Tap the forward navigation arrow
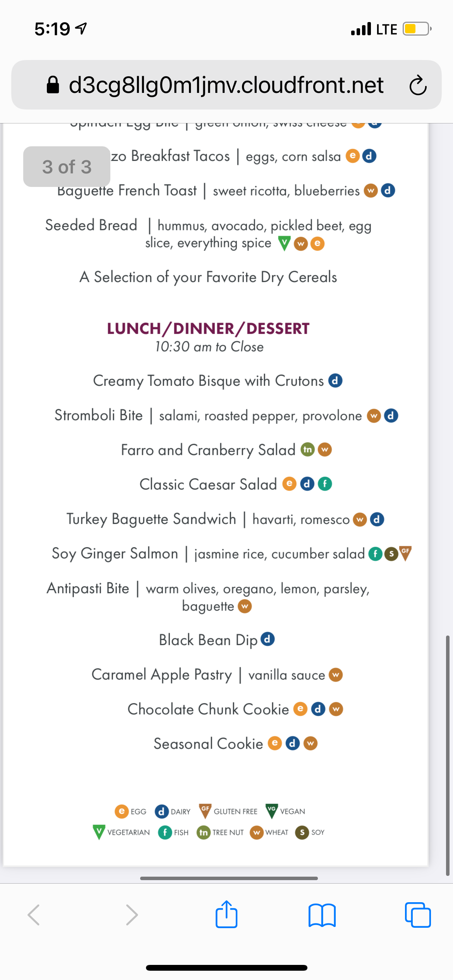The width and height of the screenshot is (453, 980). pyautogui.click(x=132, y=915)
